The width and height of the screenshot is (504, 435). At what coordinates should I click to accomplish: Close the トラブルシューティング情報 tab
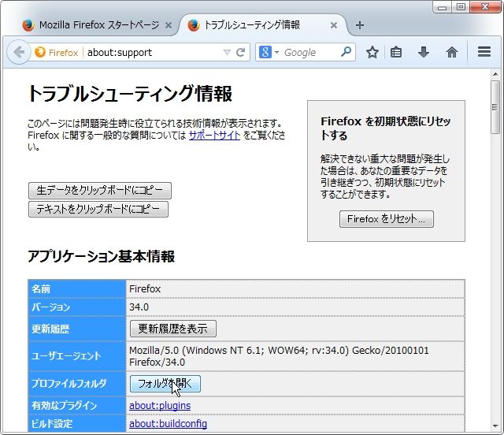pyautogui.click(x=334, y=25)
